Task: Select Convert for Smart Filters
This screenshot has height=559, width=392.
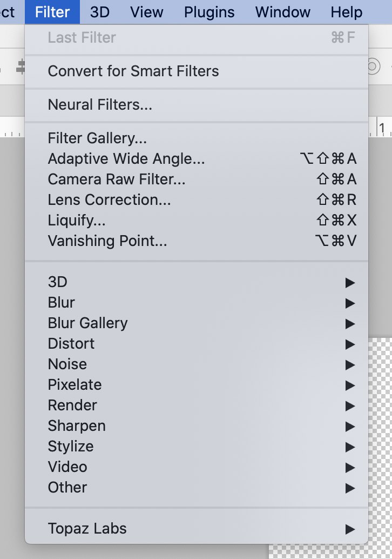Action: [x=197, y=71]
